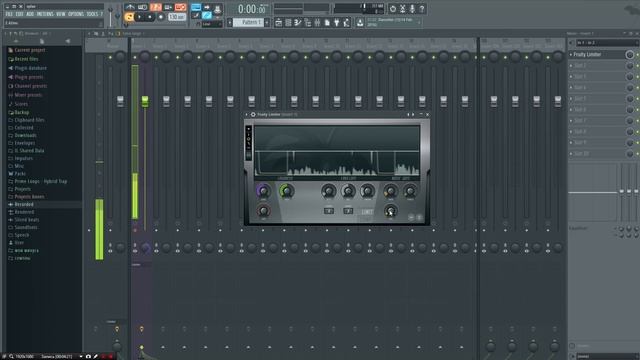Click the LIMIT mode button in Fruity Limiter

(x=367, y=211)
